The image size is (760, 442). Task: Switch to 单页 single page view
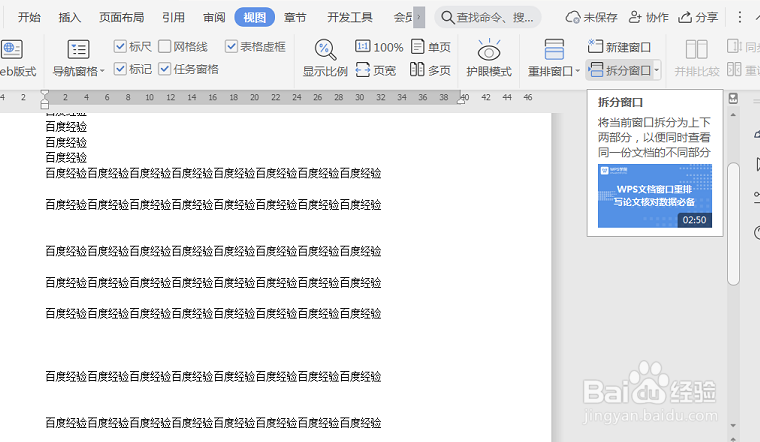click(x=431, y=47)
